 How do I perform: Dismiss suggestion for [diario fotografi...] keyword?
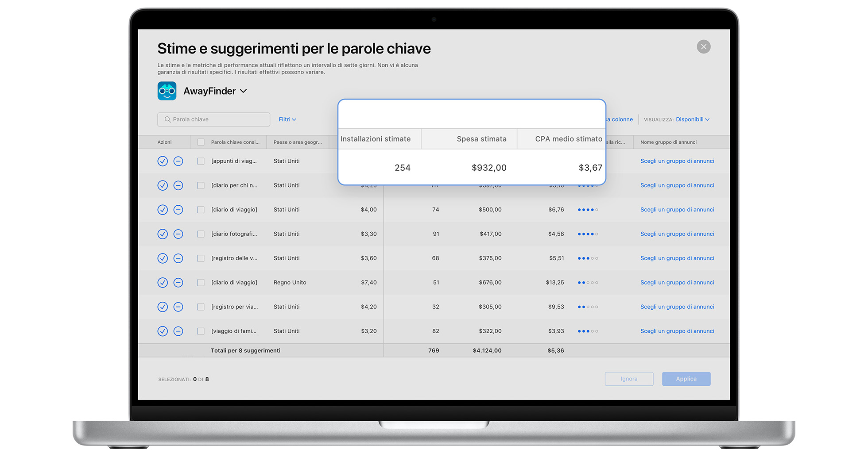(178, 234)
